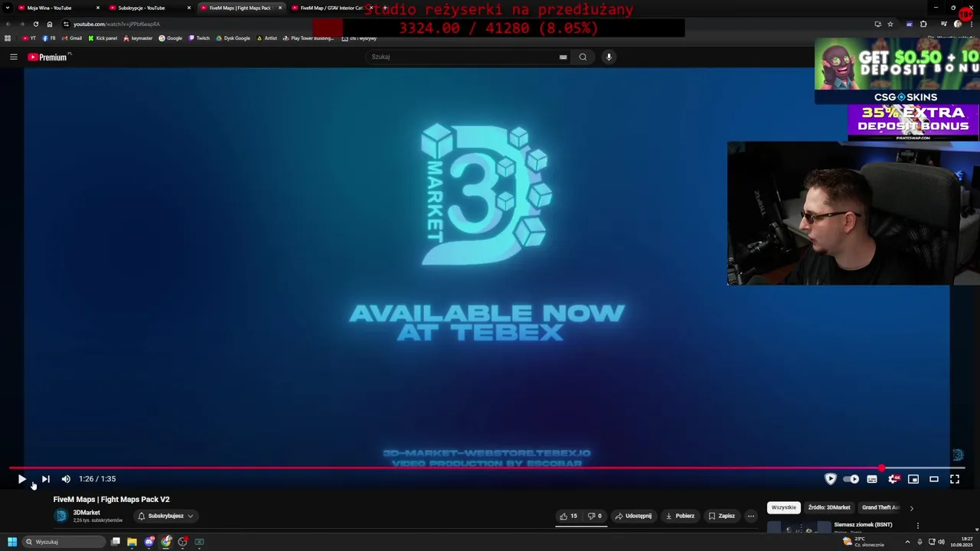Open the Play Tower Building bookmark

309,38
